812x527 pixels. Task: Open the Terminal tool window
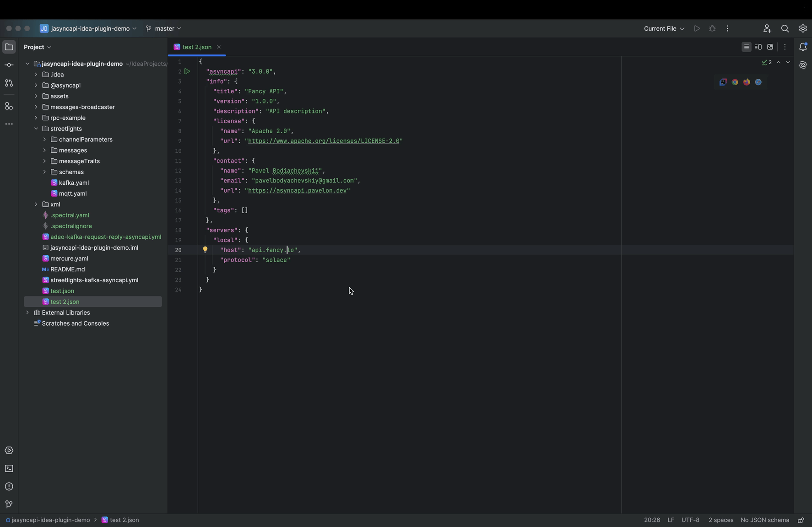(x=9, y=468)
